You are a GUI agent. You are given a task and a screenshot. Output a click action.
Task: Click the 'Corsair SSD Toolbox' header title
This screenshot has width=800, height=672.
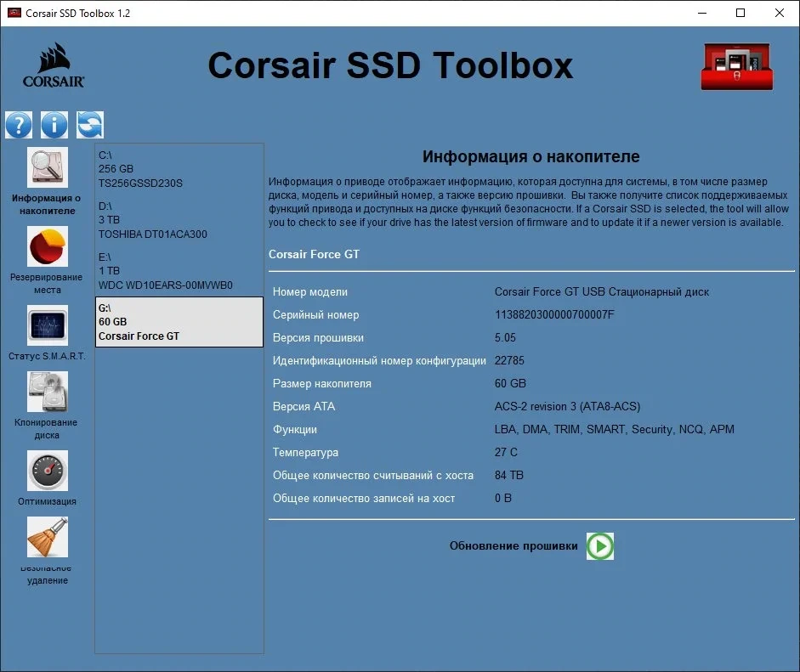coord(390,65)
